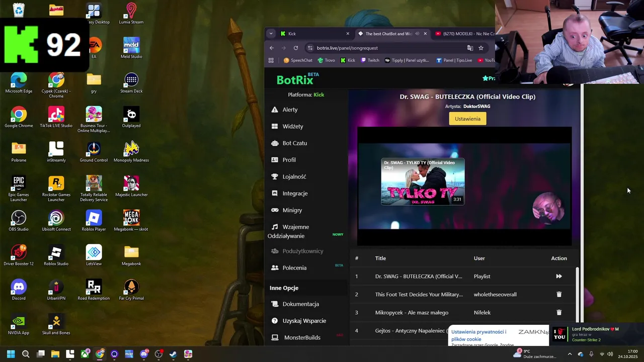Mute the BotRix tab audio icon
This screenshot has width=644, height=362.
tap(417, 34)
